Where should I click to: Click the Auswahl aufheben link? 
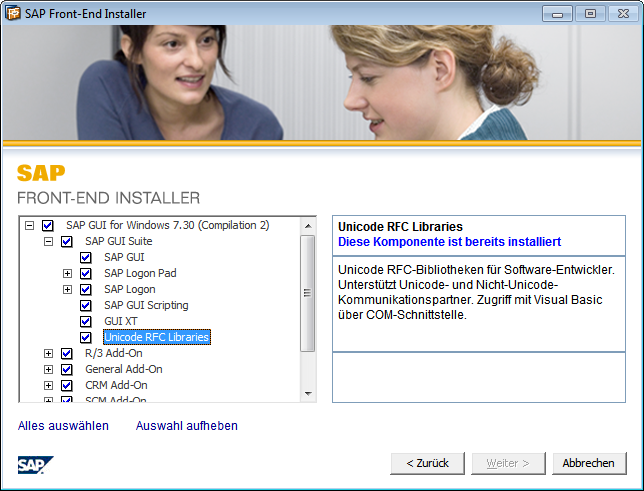187,426
